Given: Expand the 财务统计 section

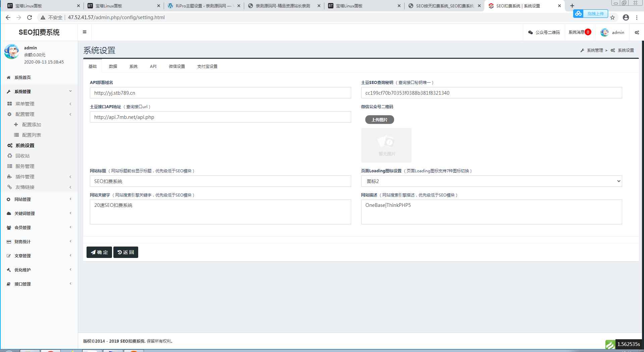Looking at the screenshot, I should click(39, 242).
